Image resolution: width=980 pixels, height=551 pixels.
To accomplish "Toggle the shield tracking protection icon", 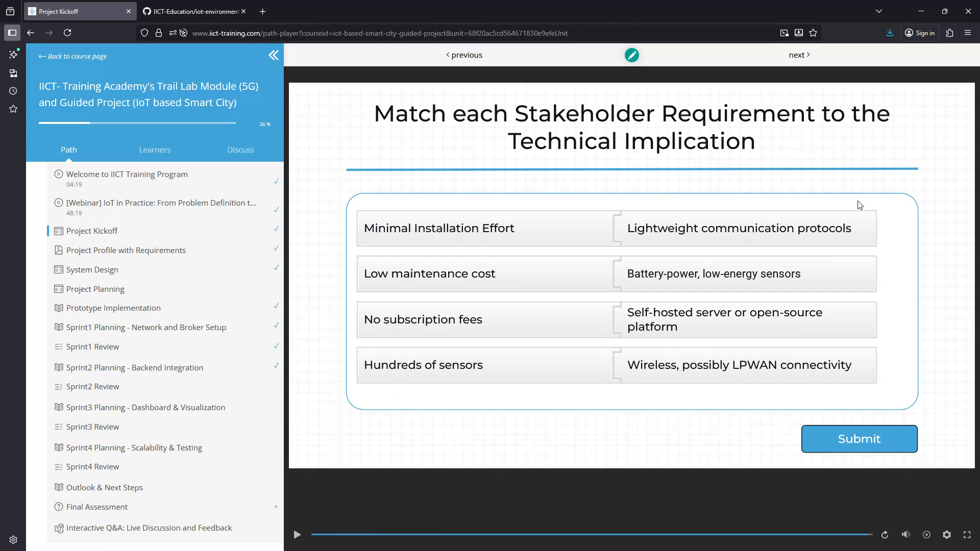I will [x=144, y=33].
